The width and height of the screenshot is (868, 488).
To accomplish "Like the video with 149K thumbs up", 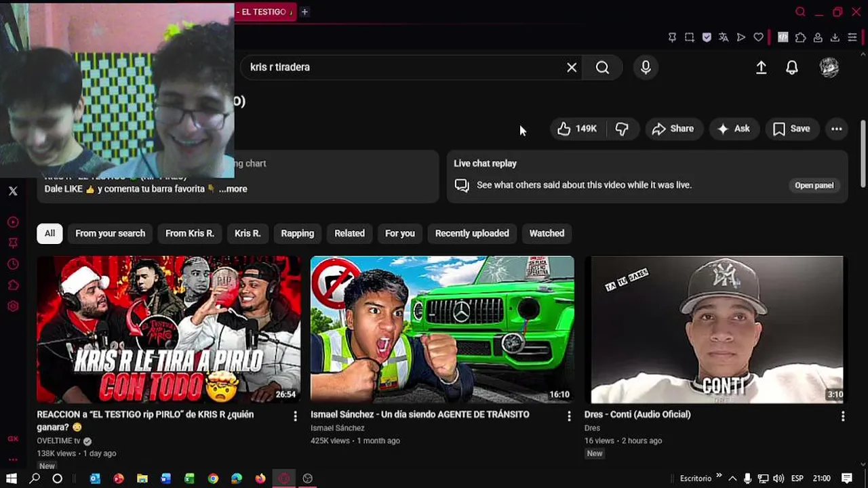I will tap(576, 129).
